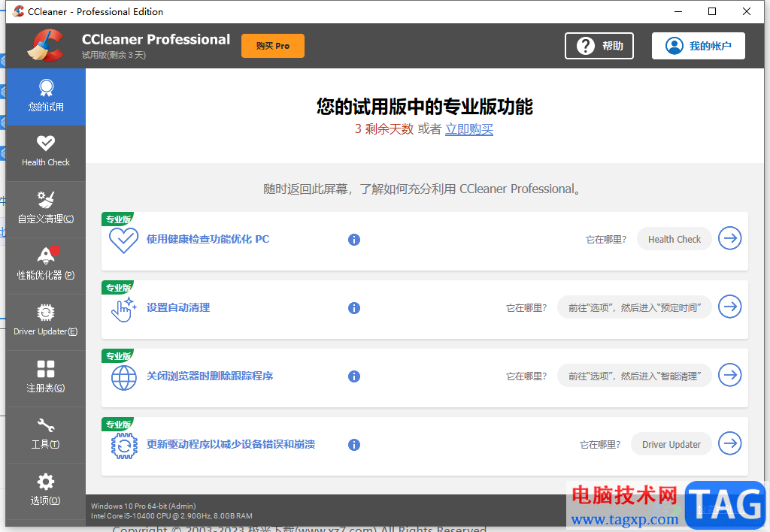770x532 pixels.
Task: Click the Intel Core i5-10400 CPU status text
Action: [171, 515]
